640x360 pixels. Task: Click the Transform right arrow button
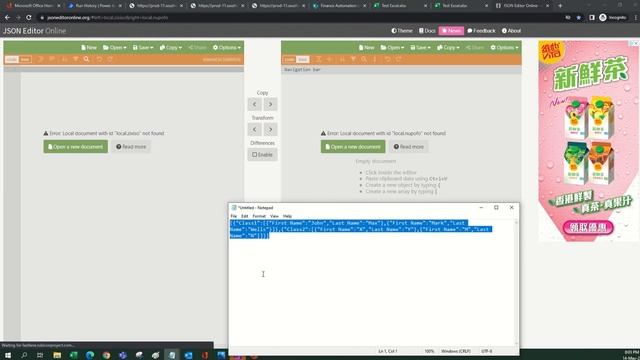(x=270, y=130)
